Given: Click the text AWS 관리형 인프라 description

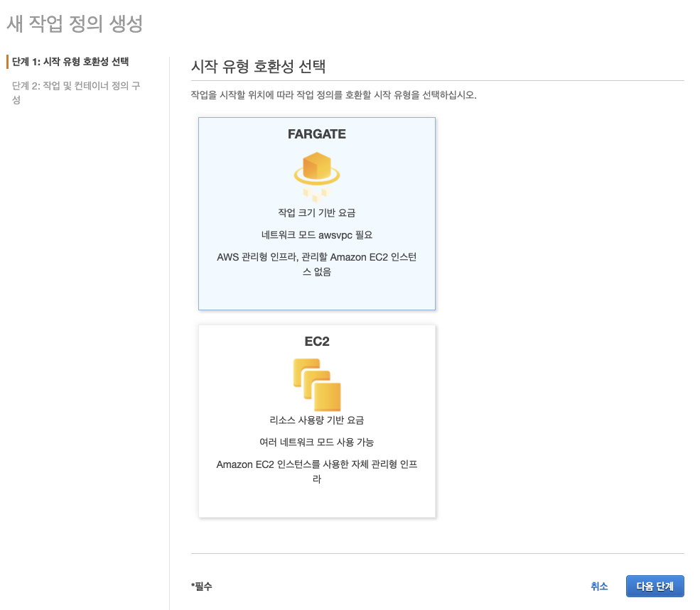Looking at the screenshot, I should [317, 264].
